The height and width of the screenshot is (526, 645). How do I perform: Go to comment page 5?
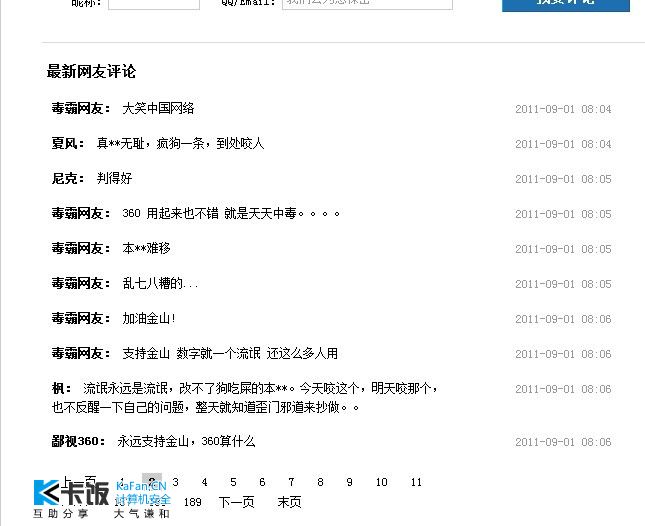click(x=233, y=482)
